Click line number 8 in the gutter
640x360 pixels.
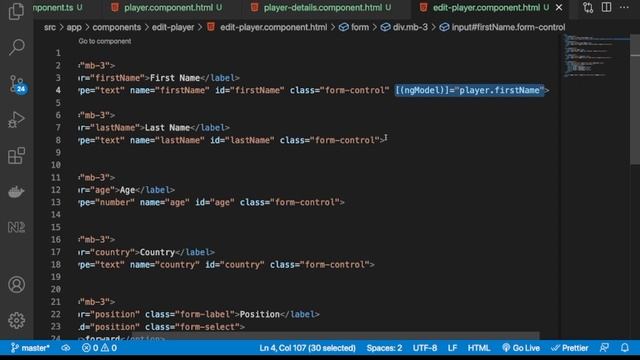58,140
